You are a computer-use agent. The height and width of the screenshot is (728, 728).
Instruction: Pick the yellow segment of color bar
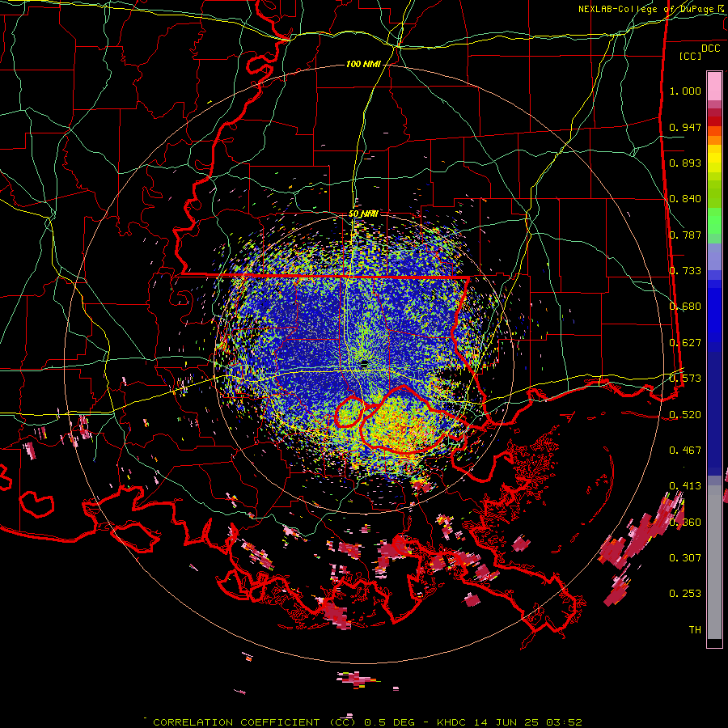[714, 159]
